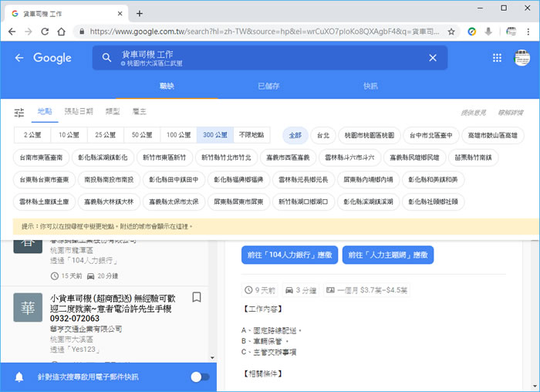
Task: Switch to the 已儲存 tab
Action: 268,86
